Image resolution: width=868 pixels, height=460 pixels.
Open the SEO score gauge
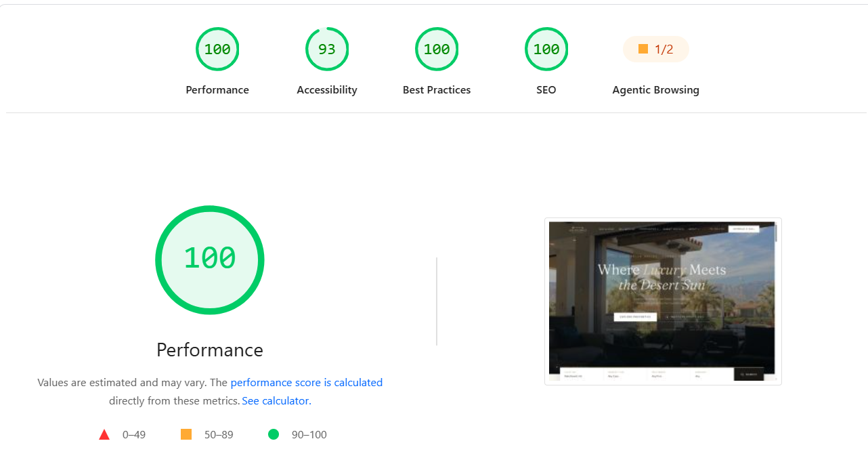546,49
